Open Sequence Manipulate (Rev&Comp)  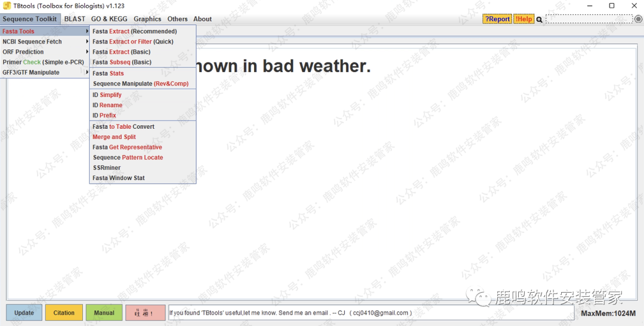pyautogui.click(x=141, y=84)
